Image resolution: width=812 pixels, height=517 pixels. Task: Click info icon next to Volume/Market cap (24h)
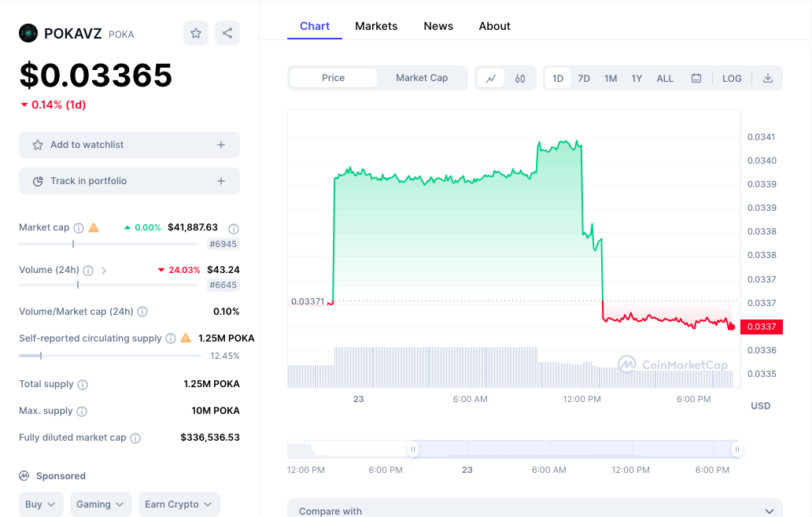click(142, 312)
